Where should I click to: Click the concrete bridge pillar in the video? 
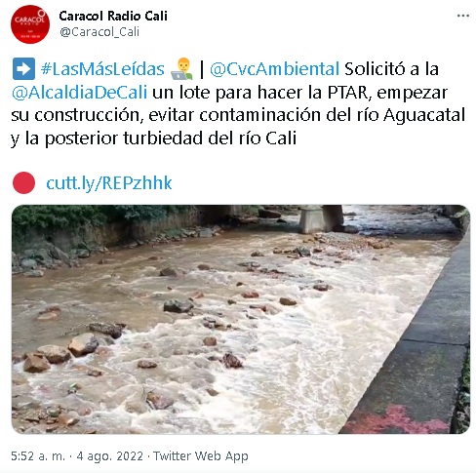click(321, 218)
